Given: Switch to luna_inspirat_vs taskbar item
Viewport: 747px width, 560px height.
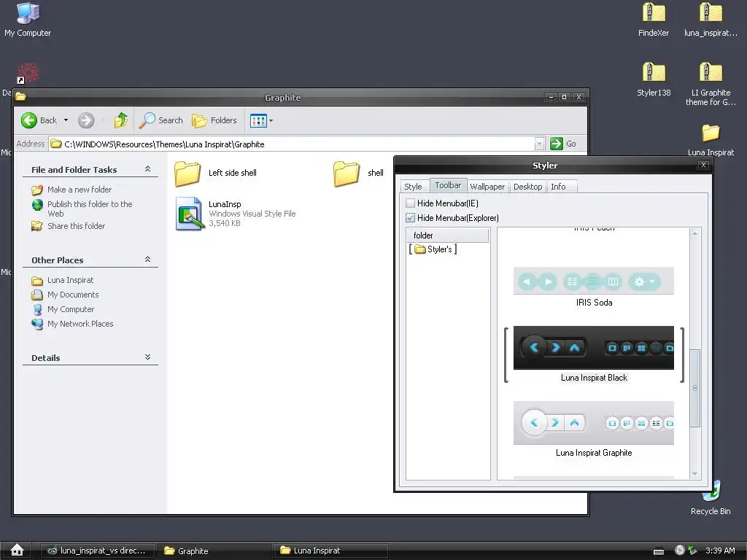Looking at the screenshot, I should point(97,551).
